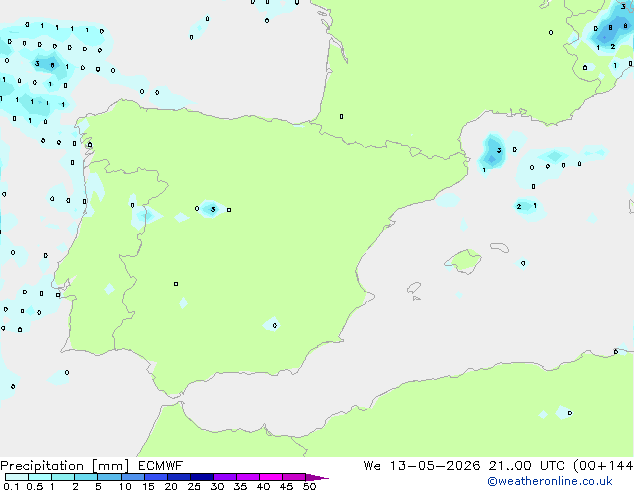This screenshot has height=490, width=634.
Task: Click the Precipitation [mm] title label
Action: [x=65, y=466]
